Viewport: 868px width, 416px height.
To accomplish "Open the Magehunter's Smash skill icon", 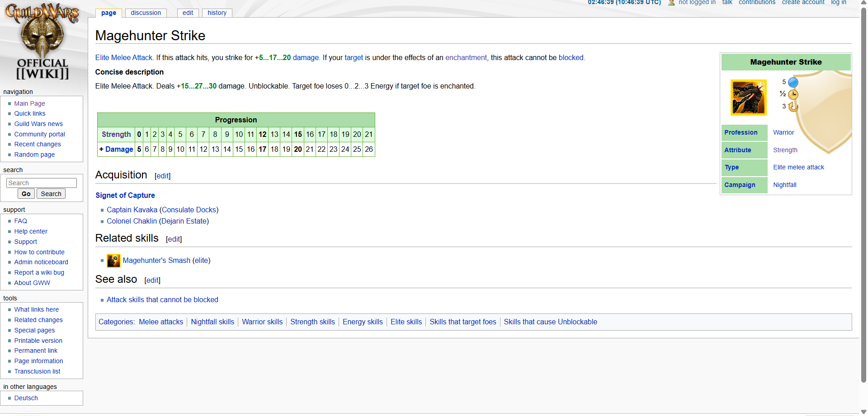I will pyautogui.click(x=113, y=261).
